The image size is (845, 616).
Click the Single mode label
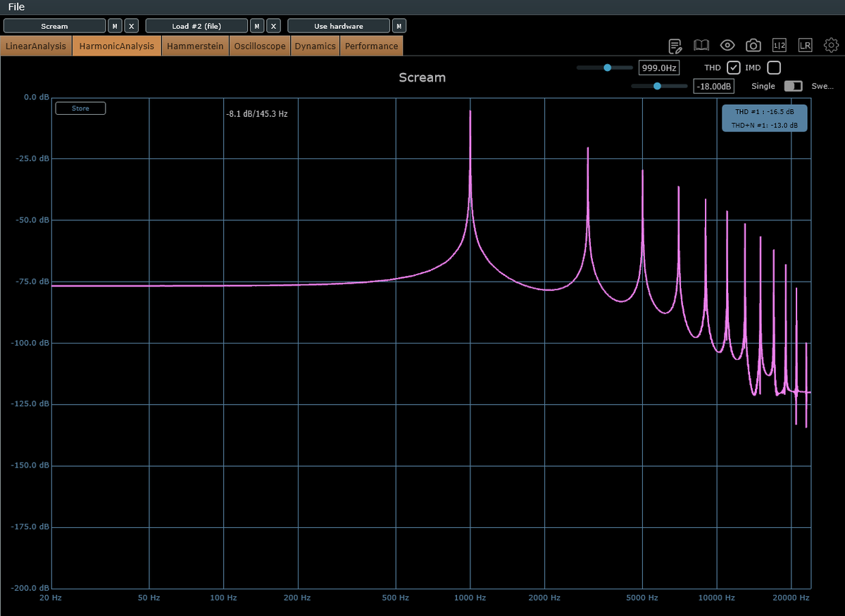pyautogui.click(x=763, y=86)
